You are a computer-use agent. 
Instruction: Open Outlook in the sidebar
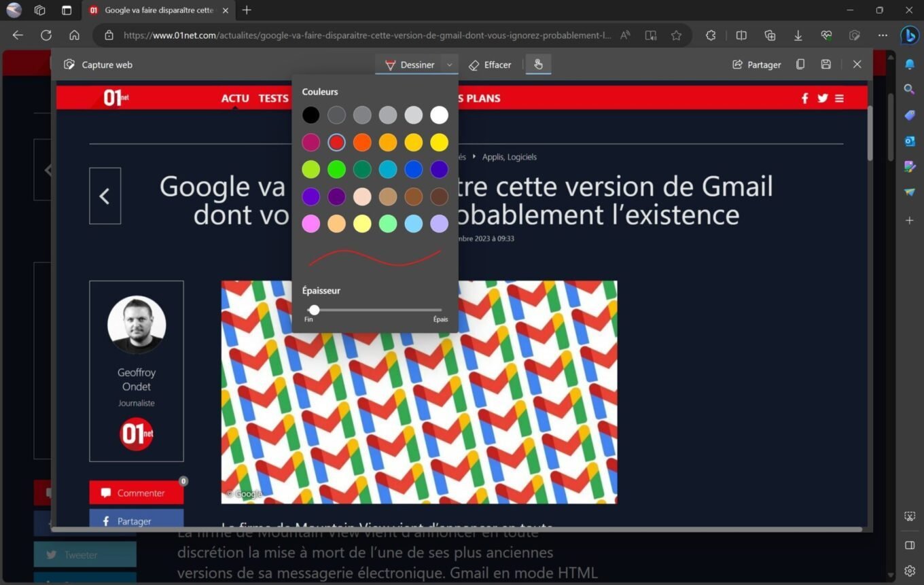(910, 141)
